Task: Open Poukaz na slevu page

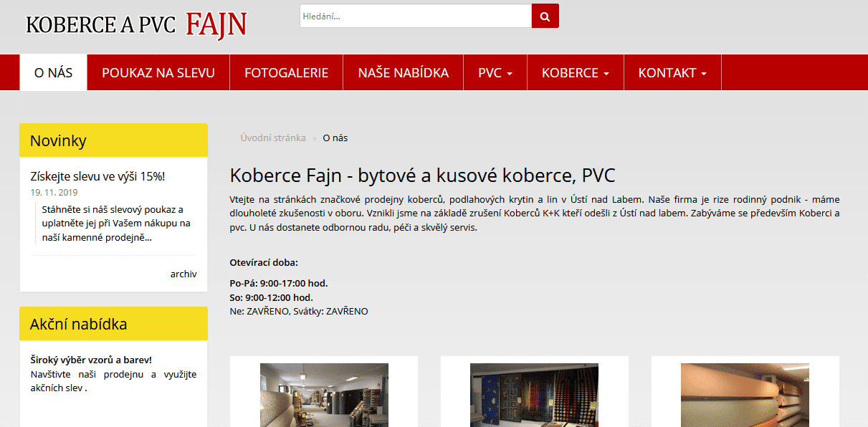Action: pyautogui.click(x=158, y=72)
